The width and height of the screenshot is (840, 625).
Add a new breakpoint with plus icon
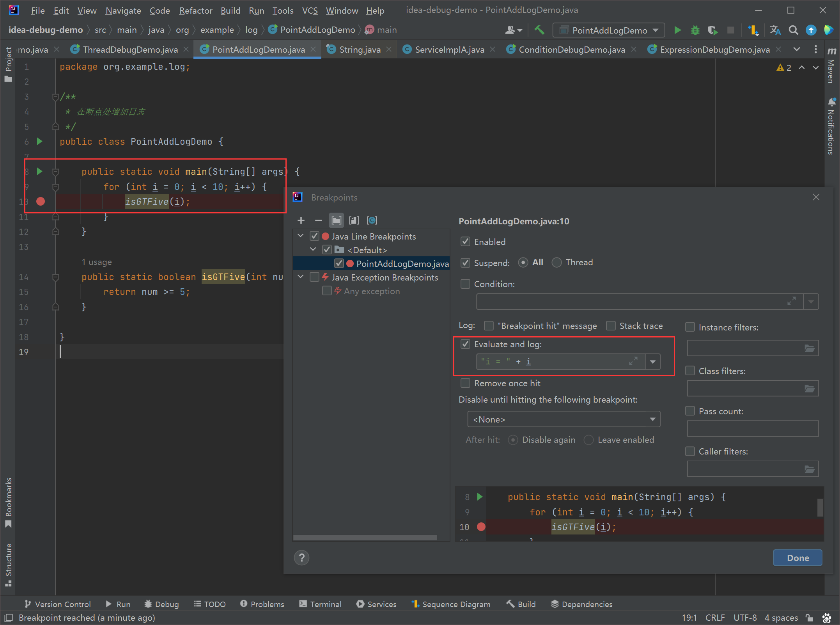point(301,220)
